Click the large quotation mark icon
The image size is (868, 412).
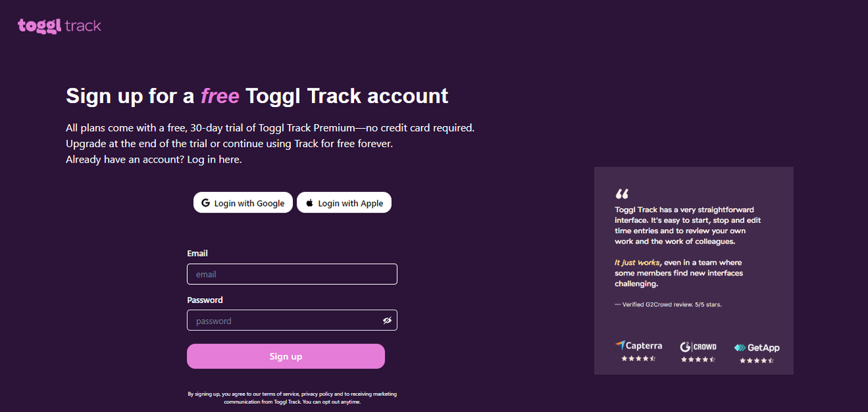(x=622, y=194)
